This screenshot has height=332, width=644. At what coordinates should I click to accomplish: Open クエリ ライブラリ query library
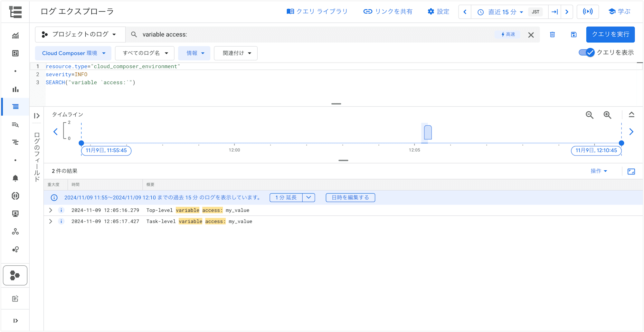click(317, 12)
